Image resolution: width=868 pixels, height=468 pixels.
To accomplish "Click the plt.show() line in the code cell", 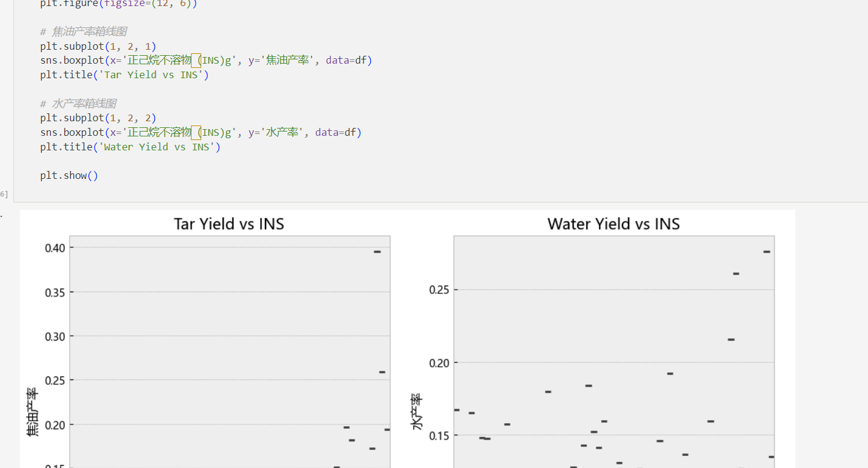I will point(69,176).
